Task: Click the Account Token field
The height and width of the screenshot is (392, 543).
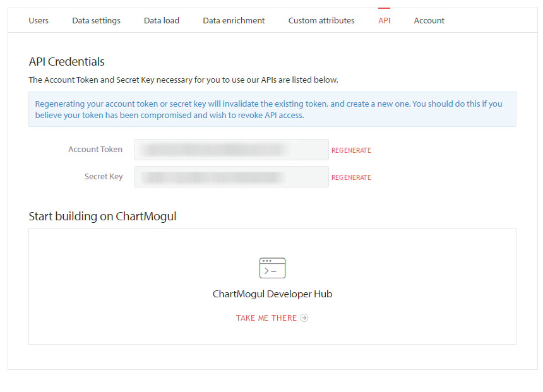Action: [232, 150]
